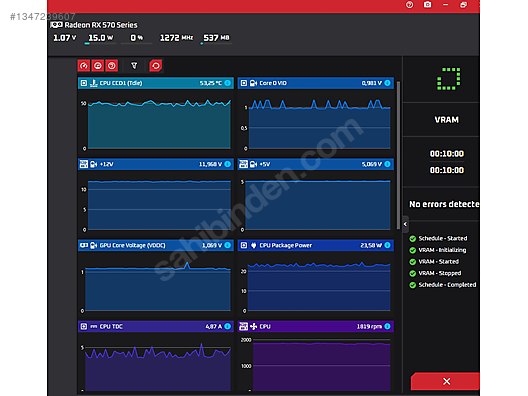This screenshot has width=528, height=396.
Task: Click the red reset graphs button
Action: click(x=156, y=66)
